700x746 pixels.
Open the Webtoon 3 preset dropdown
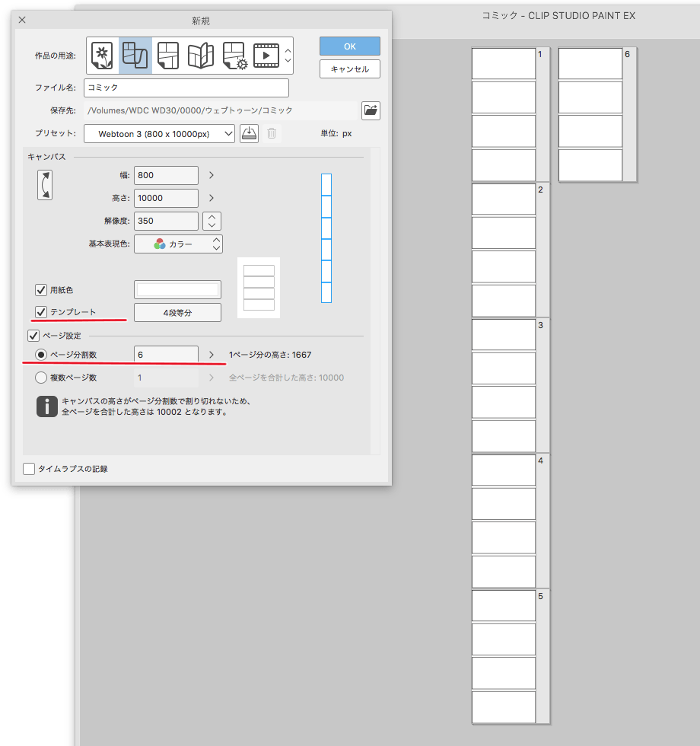coord(159,133)
